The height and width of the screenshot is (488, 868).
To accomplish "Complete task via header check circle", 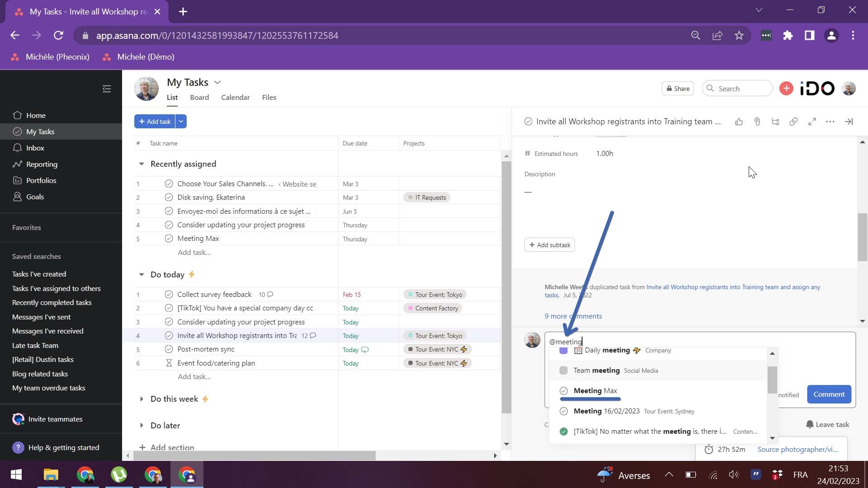I will 528,121.
